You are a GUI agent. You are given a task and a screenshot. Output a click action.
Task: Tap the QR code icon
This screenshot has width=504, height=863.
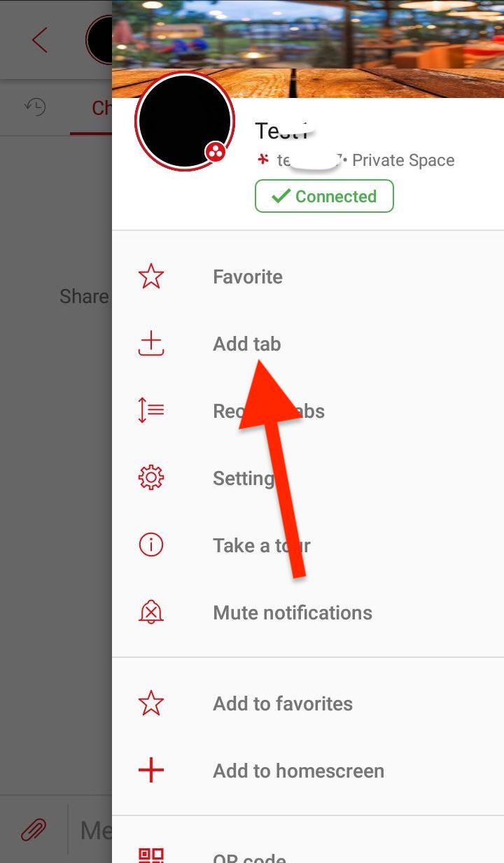coord(151,855)
